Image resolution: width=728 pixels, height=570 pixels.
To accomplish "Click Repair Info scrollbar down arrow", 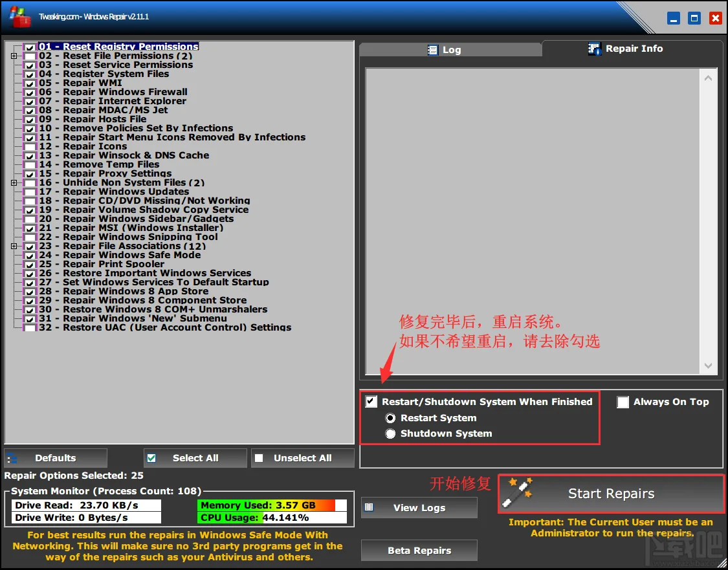I will click(x=708, y=366).
